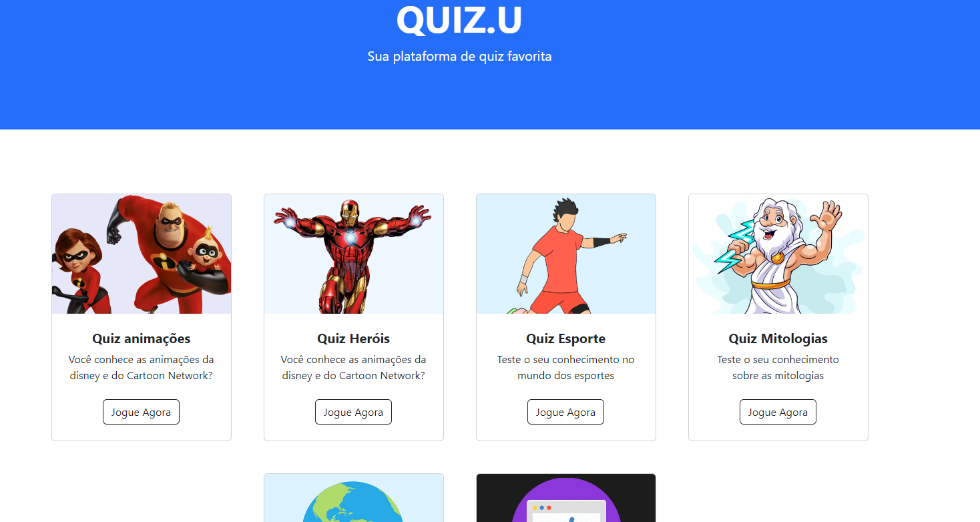The height and width of the screenshot is (522, 980).
Task: Click the tagline Sua plataforma de quiz favorita
Action: (459, 56)
